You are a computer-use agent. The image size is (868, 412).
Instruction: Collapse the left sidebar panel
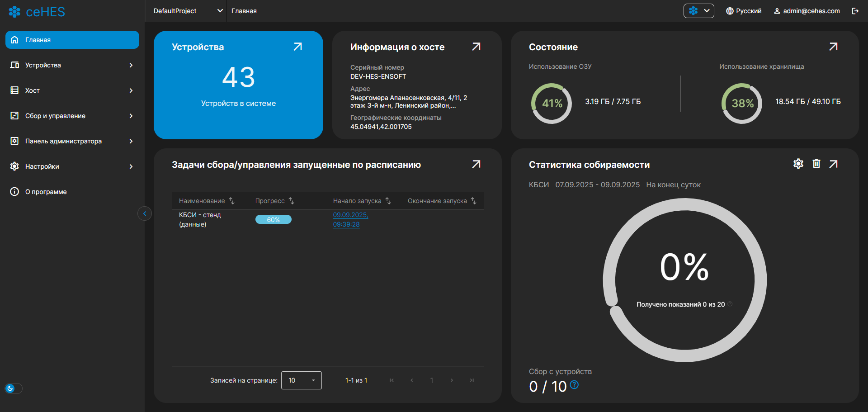point(145,213)
